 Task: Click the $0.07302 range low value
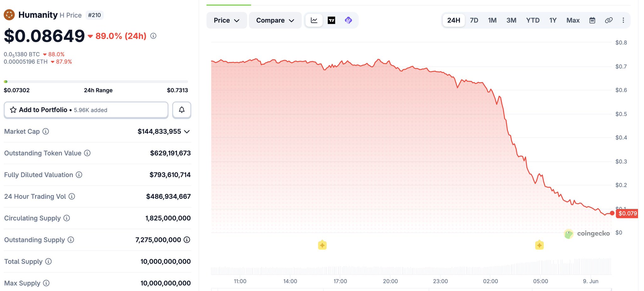(17, 90)
